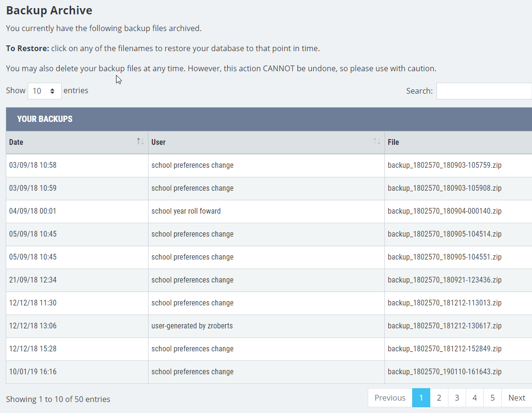Select the currently active page 1

tap(421, 397)
